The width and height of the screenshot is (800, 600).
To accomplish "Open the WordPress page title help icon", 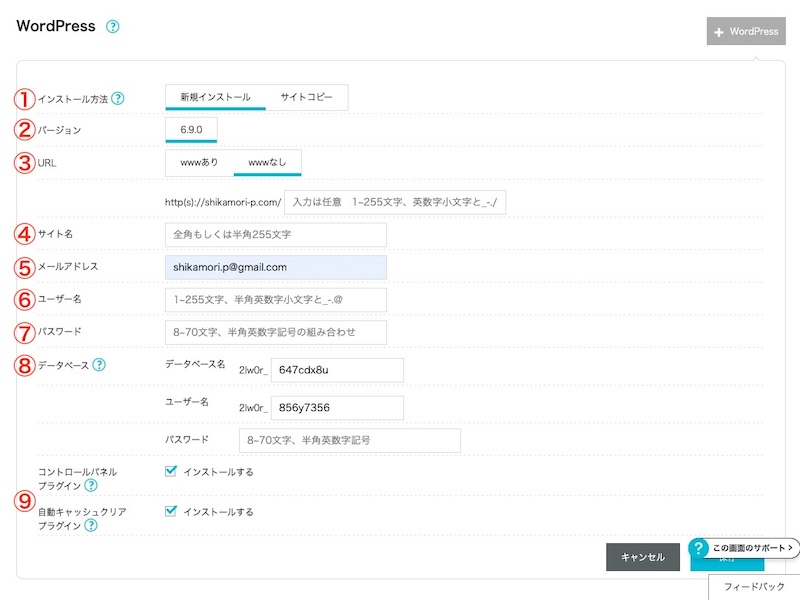I will click(x=113, y=26).
